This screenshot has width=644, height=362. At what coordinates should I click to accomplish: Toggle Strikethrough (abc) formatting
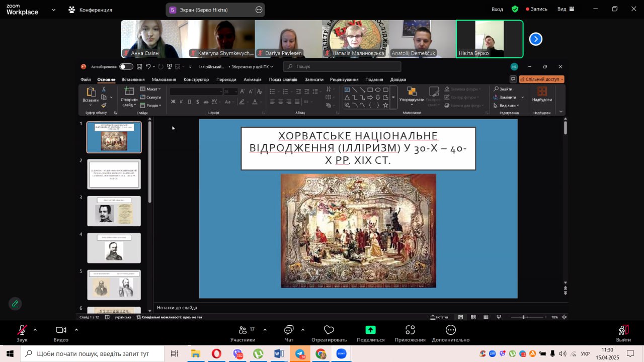205,102
